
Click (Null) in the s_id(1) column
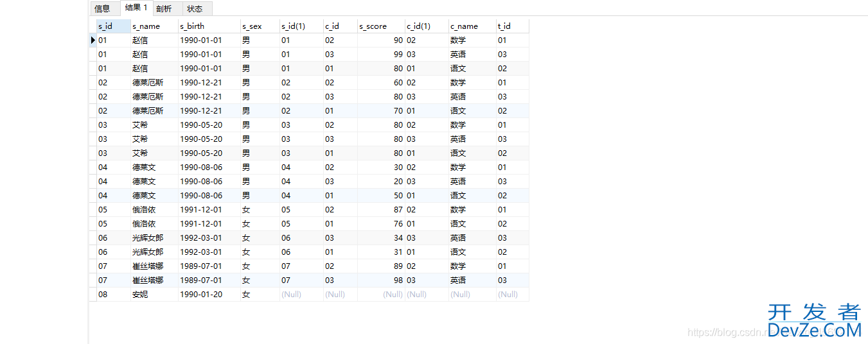point(291,295)
